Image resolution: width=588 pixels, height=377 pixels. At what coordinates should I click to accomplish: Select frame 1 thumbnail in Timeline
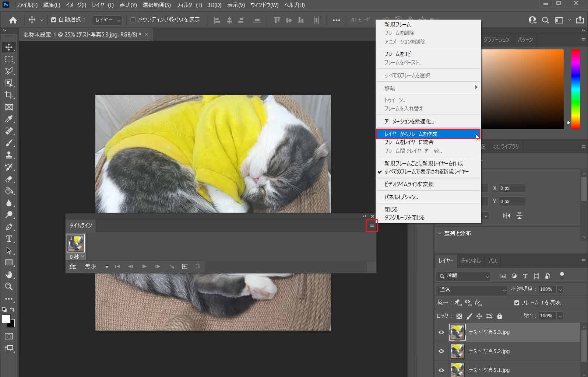tap(75, 243)
